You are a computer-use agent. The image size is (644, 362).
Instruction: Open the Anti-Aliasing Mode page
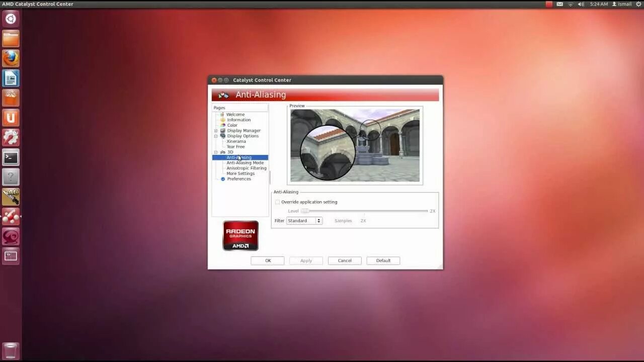(x=245, y=163)
